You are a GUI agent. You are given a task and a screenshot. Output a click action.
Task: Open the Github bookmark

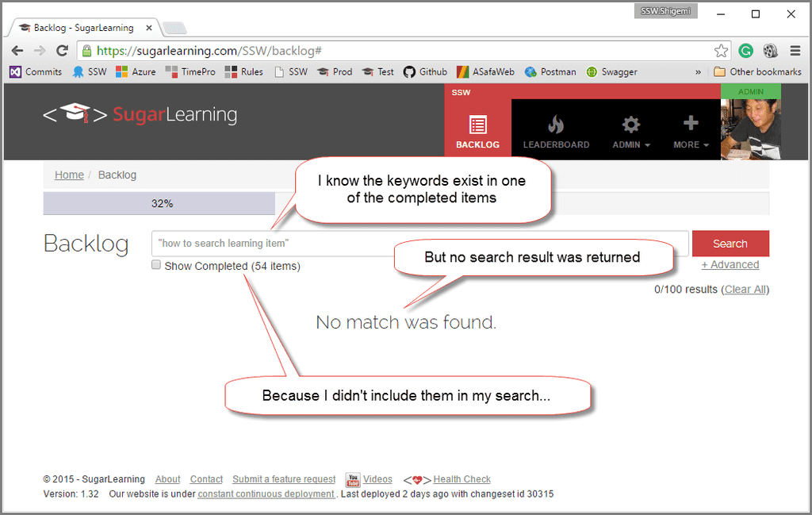425,71
